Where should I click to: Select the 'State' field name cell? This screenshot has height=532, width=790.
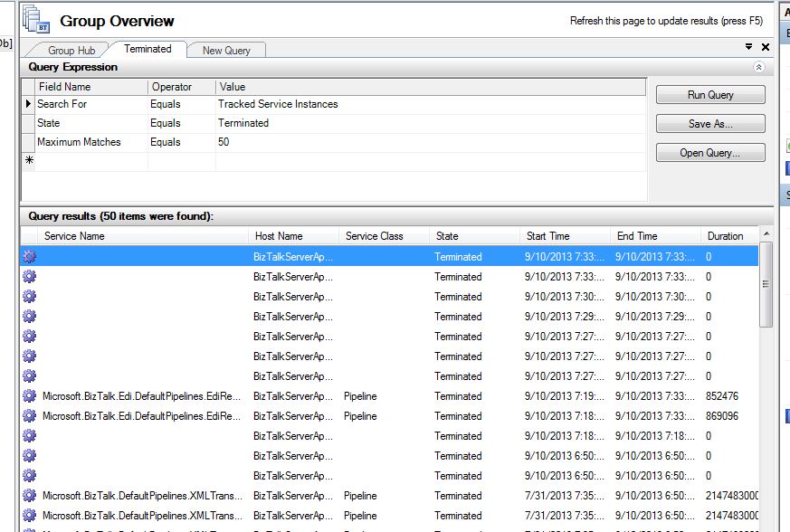point(91,123)
